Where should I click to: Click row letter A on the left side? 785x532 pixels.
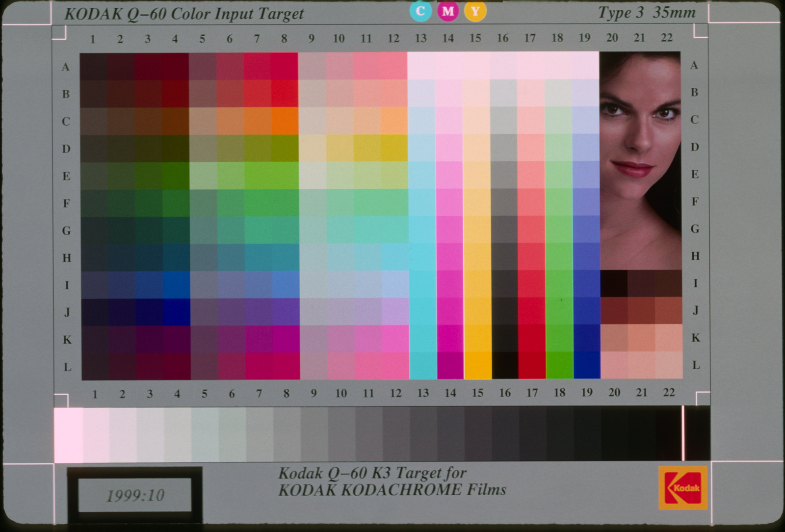coord(66,67)
